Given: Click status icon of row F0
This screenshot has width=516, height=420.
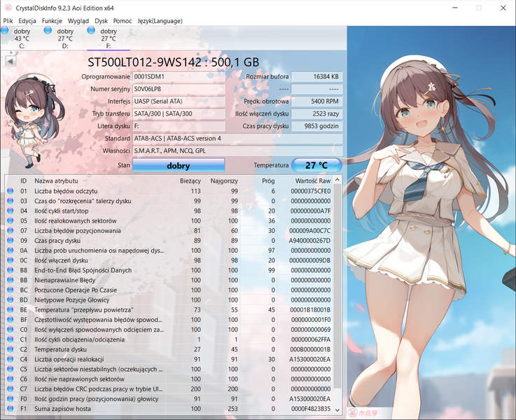Looking at the screenshot, I should [11, 398].
